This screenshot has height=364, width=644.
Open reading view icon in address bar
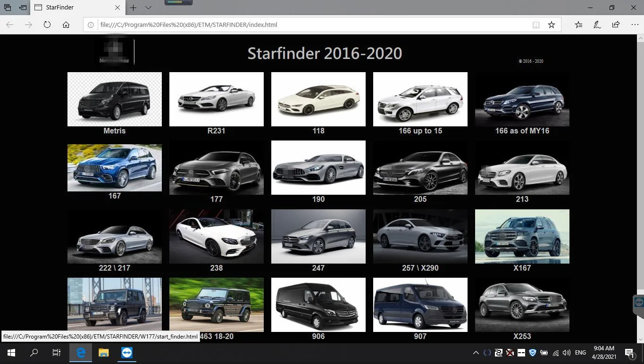click(x=536, y=25)
